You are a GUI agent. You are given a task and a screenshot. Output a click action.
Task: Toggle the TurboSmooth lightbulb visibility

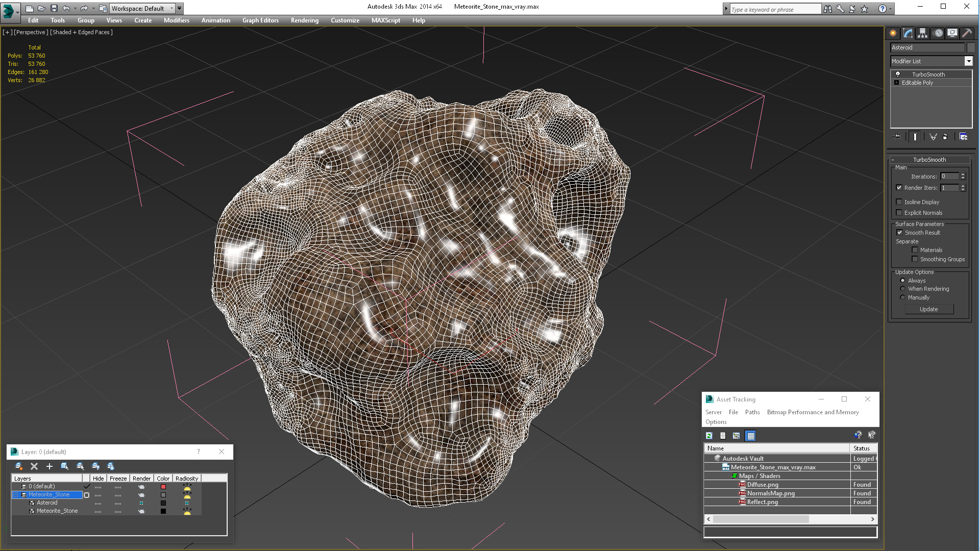pyautogui.click(x=898, y=74)
